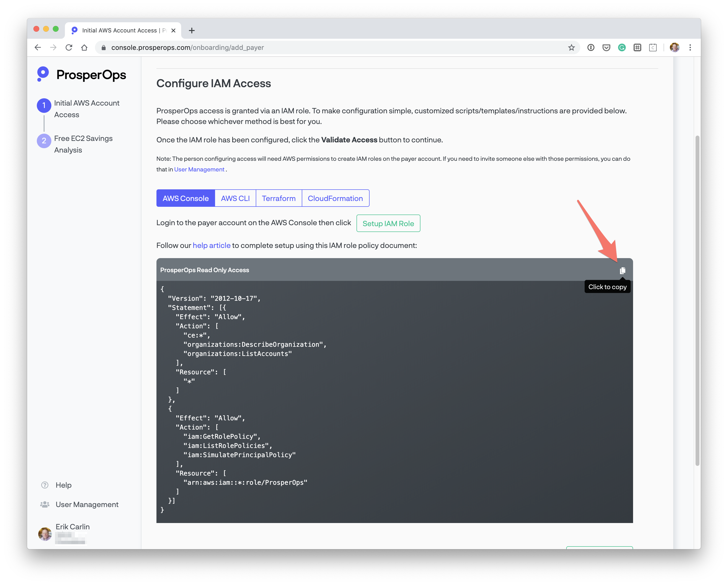
Task: Open the Grammarly extension icon
Action: pyautogui.click(x=622, y=48)
